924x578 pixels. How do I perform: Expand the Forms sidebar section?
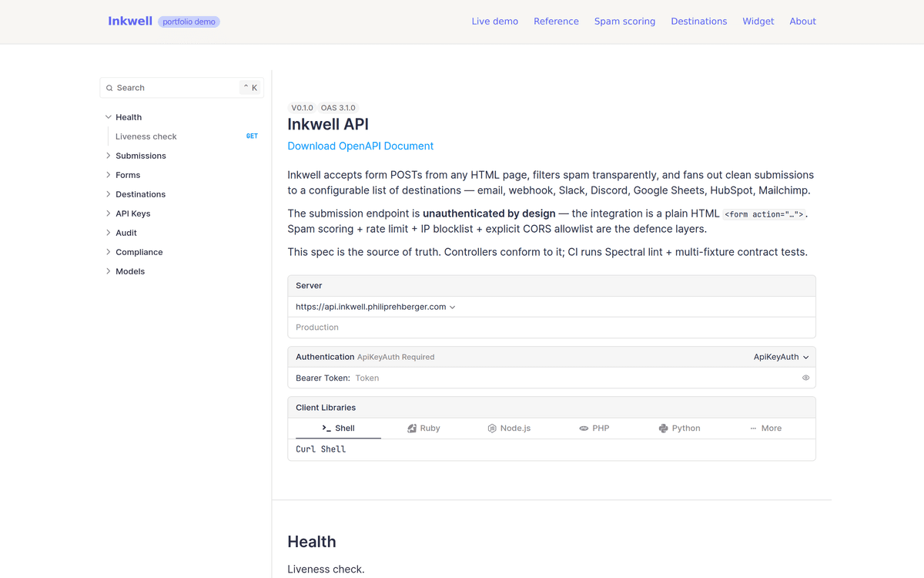pyautogui.click(x=109, y=175)
